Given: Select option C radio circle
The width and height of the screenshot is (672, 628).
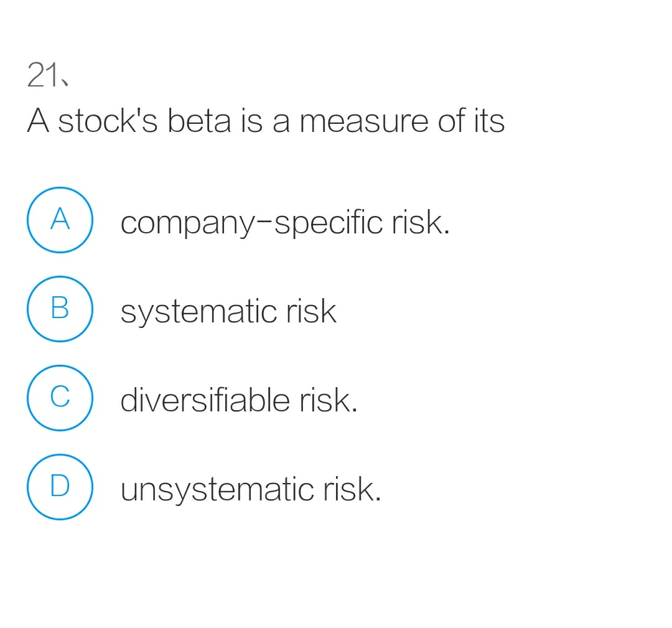Looking at the screenshot, I should coord(60,398).
